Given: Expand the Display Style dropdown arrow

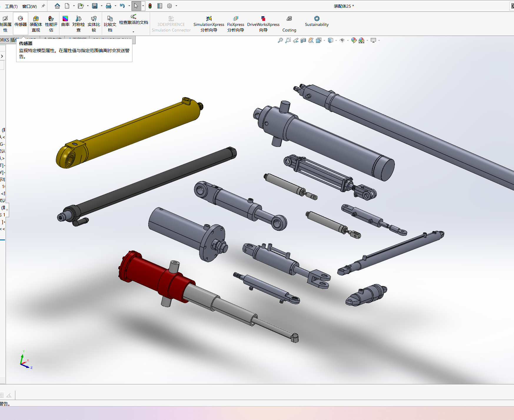Looking at the screenshot, I should click(x=336, y=41).
